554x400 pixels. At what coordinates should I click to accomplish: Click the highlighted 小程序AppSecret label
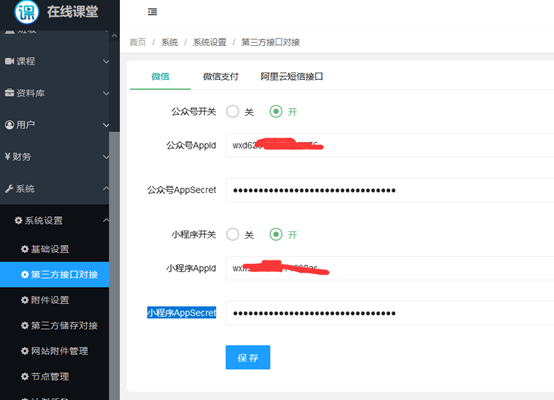tap(182, 313)
